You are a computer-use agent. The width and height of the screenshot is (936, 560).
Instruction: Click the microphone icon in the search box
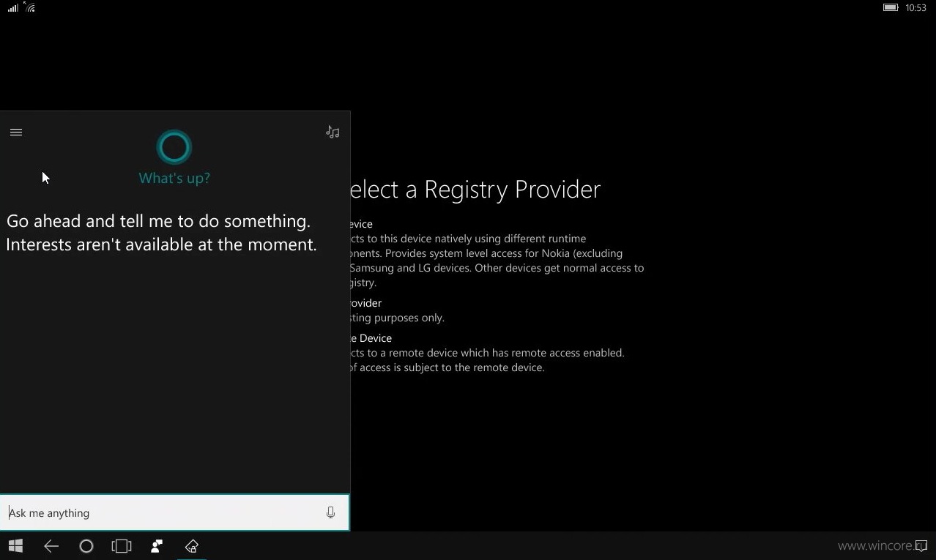[x=330, y=513]
